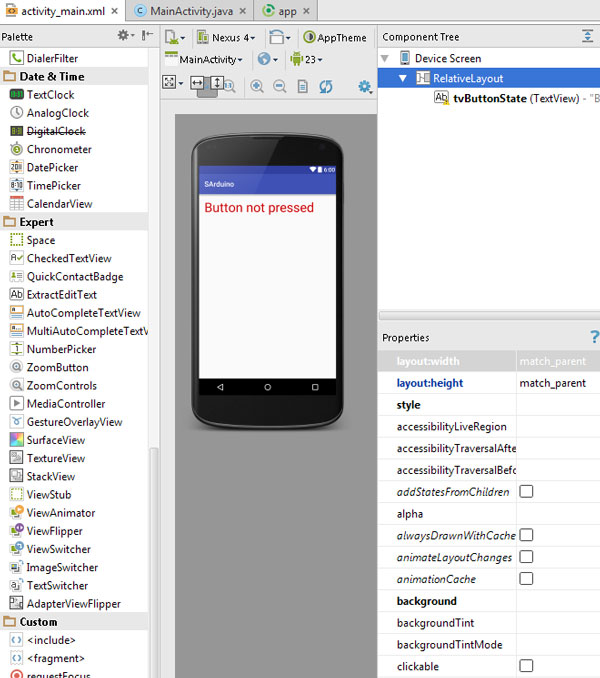600x678 pixels.
Task: Select DatePicker widget in Palette
Action: coord(44,167)
